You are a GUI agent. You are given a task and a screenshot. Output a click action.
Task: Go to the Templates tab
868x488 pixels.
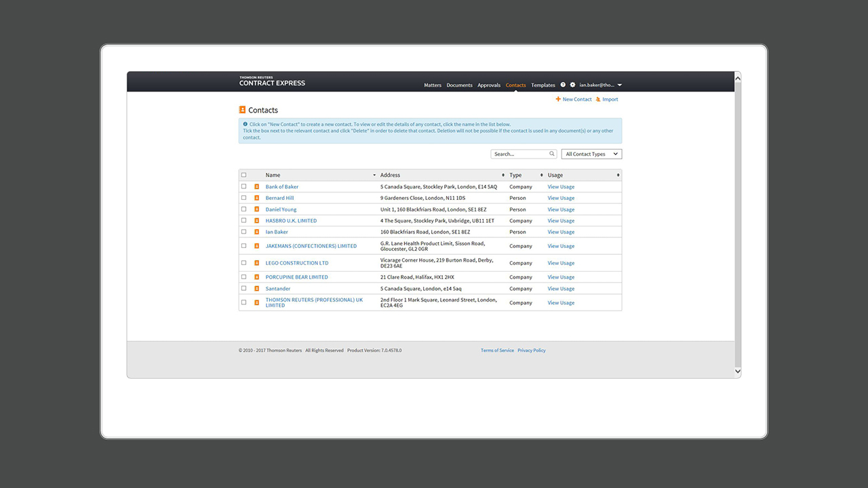pos(543,85)
